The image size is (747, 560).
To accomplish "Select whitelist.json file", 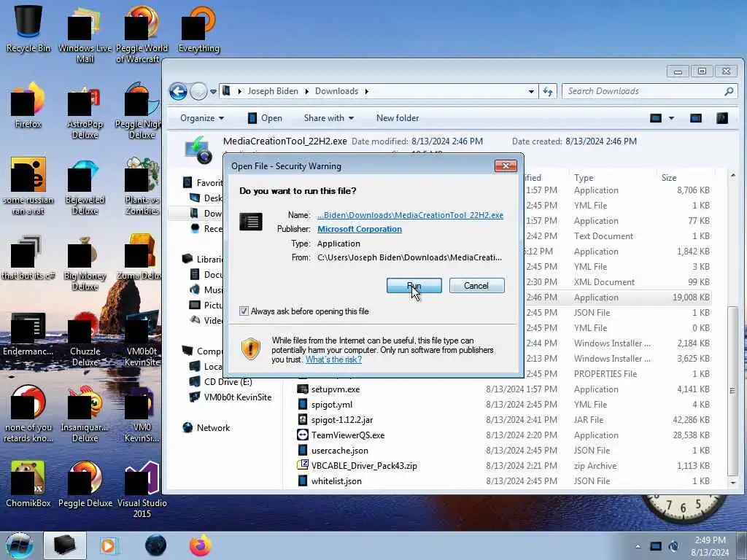I will click(336, 481).
